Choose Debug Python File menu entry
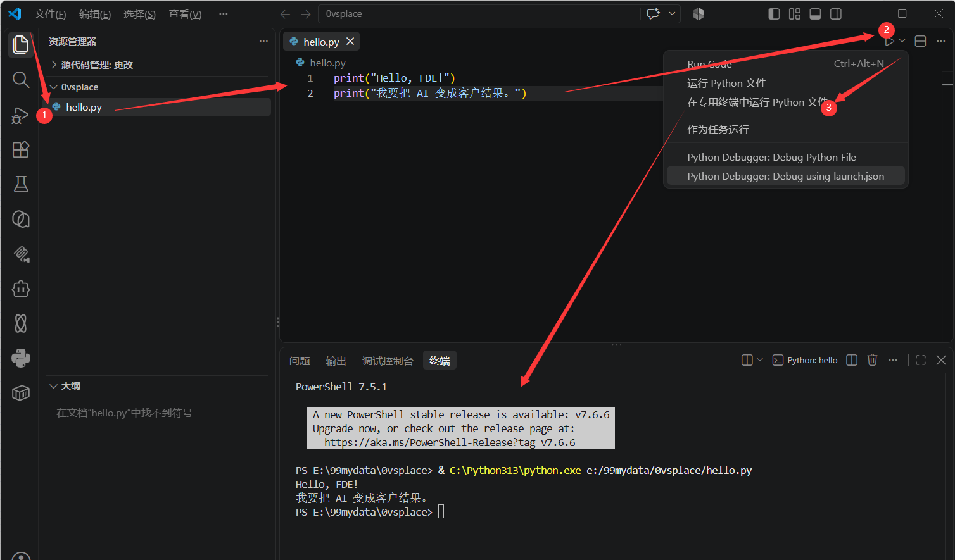955x560 pixels. click(786, 157)
